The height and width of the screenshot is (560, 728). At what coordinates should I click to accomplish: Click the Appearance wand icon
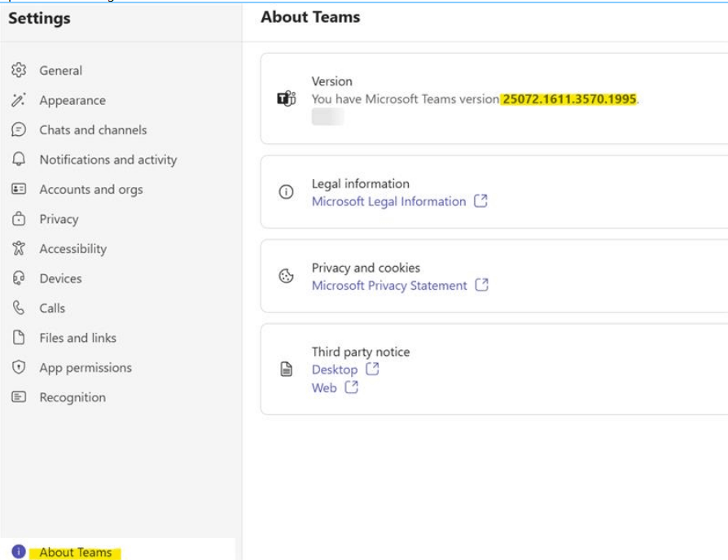tap(19, 100)
